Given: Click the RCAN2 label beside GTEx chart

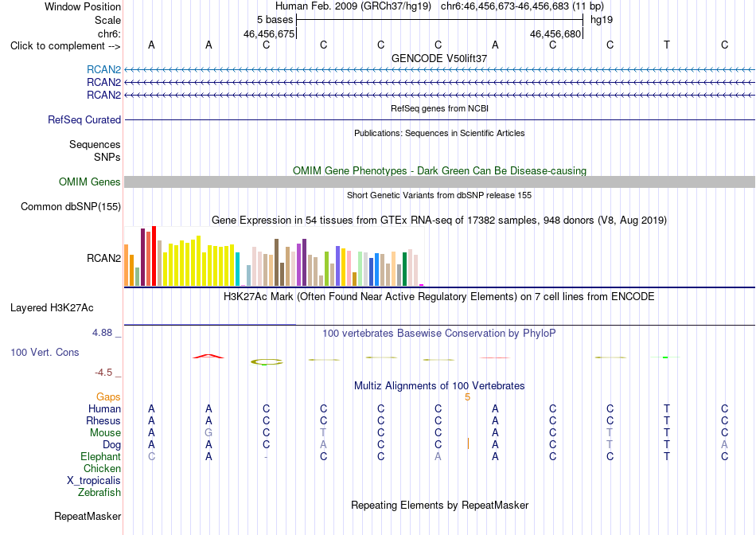Looking at the screenshot, I should 103,258.
